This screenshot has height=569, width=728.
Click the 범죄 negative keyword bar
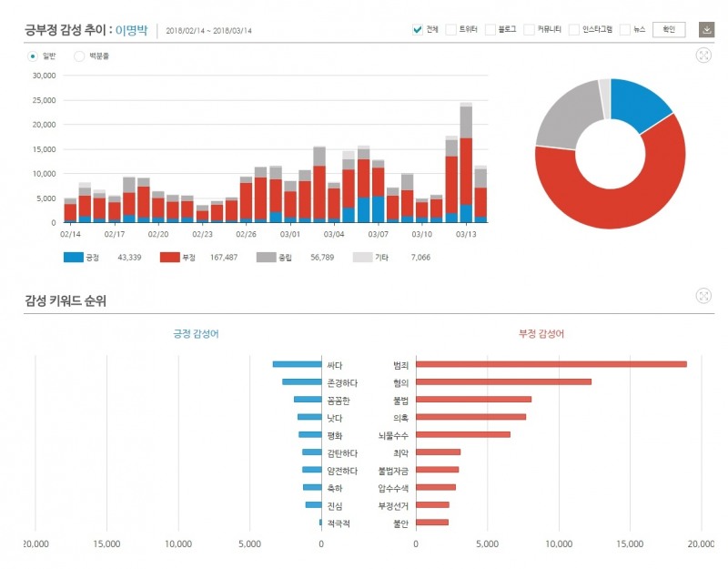tap(551, 364)
